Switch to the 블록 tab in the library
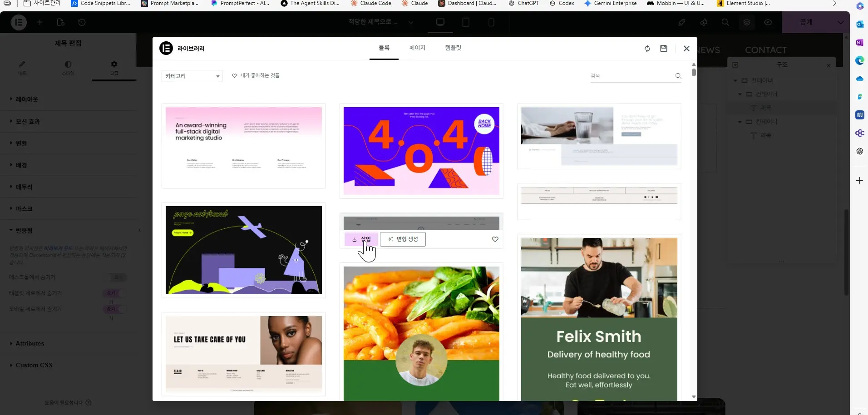 (x=384, y=48)
